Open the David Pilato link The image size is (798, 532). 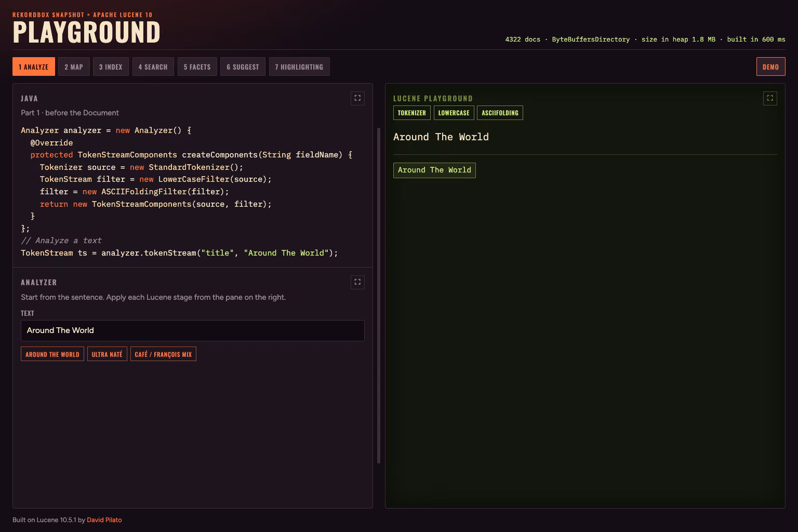pos(104,520)
